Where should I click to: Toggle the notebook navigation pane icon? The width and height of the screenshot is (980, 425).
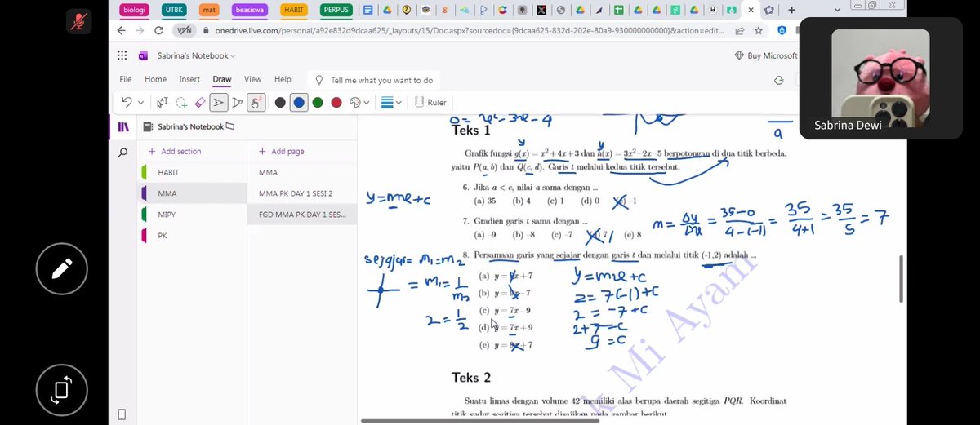tap(123, 126)
